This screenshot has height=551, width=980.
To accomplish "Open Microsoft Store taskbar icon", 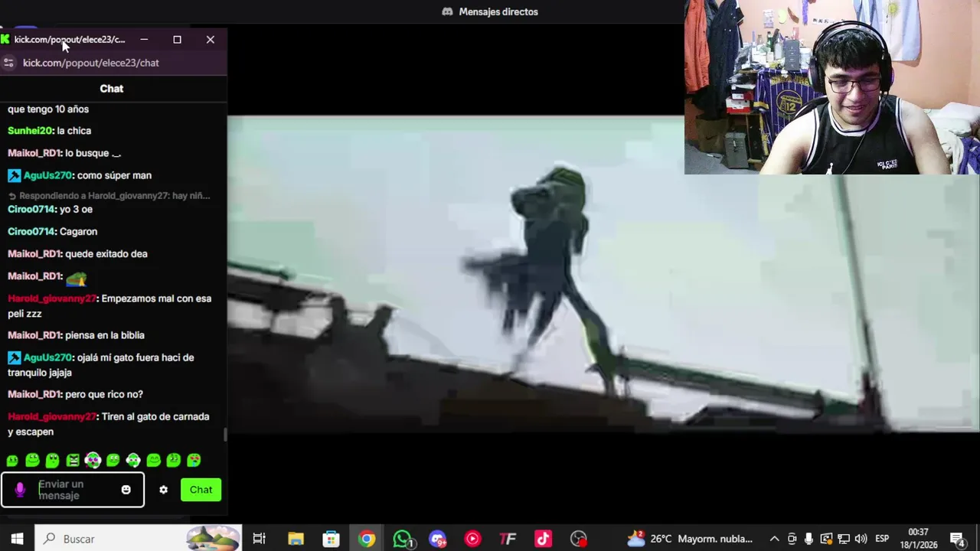I will point(331,539).
